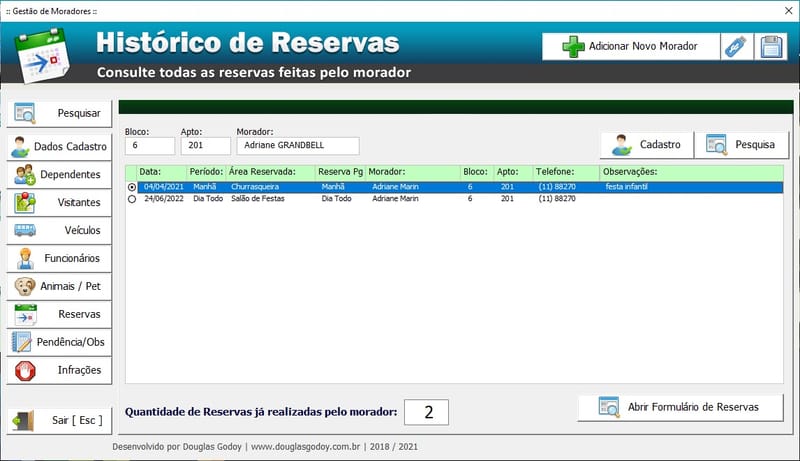Open Dados Cadastro section
Image resolution: width=800 pixels, height=461 pixels.
(59, 146)
